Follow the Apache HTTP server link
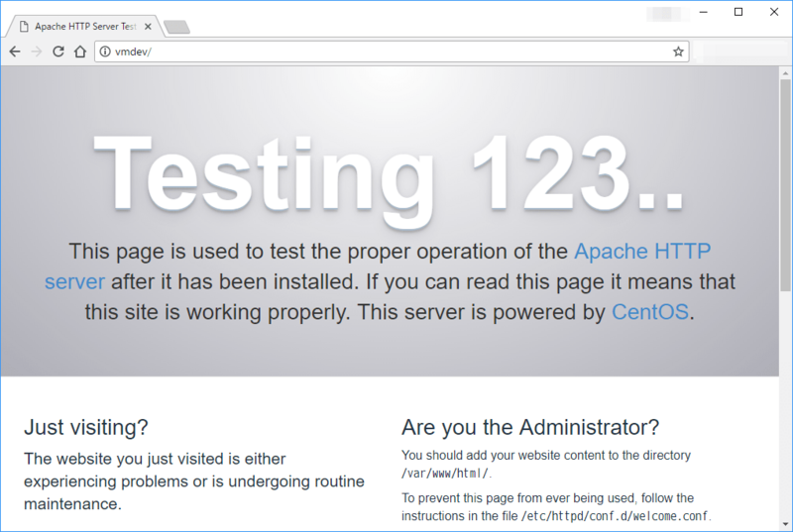Screen dimensions: 793x532 click(x=642, y=252)
